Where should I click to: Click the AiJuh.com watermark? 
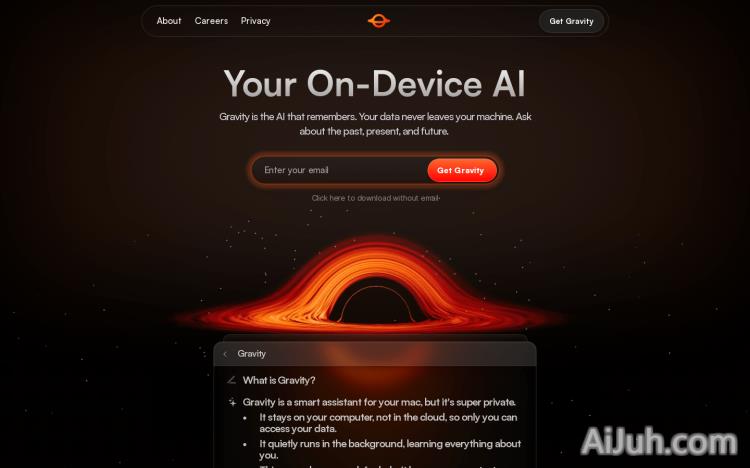tap(659, 441)
